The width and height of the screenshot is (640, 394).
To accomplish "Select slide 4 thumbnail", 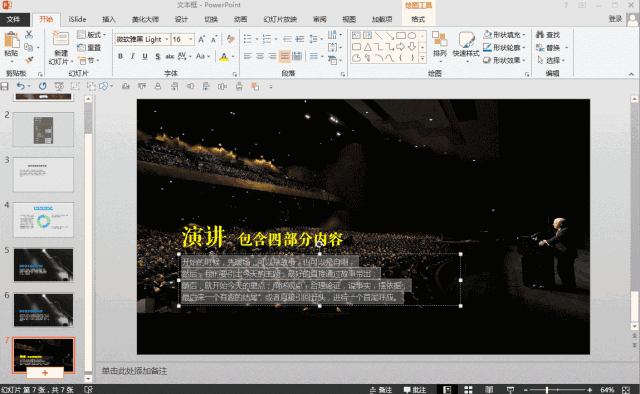I will point(43,220).
